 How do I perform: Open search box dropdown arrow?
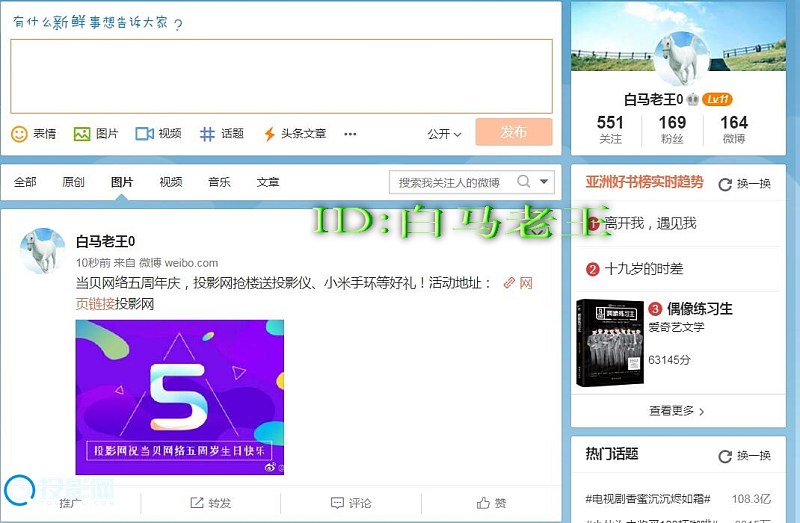pyautogui.click(x=544, y=181)
